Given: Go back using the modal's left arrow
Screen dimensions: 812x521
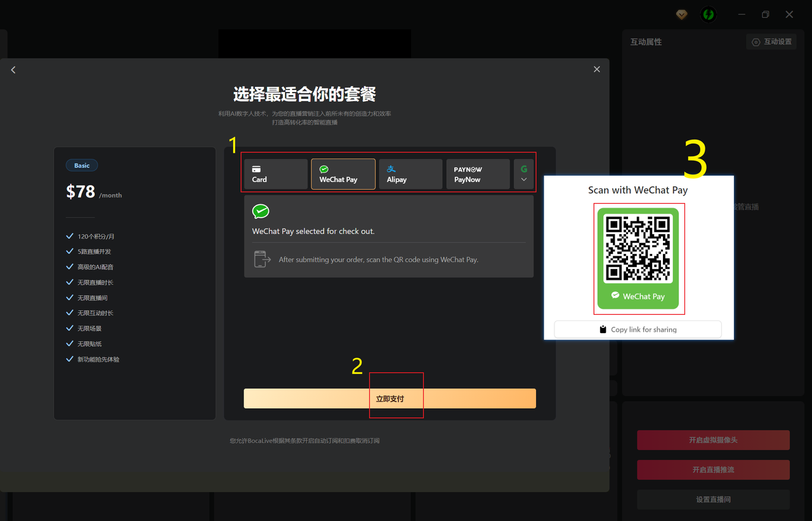Looking at the screenshot, I should coord(13,70).
